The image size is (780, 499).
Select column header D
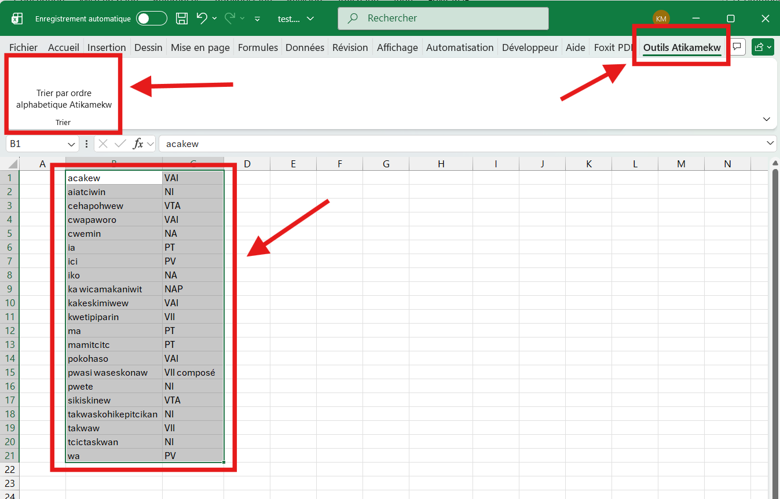(247, 164)
